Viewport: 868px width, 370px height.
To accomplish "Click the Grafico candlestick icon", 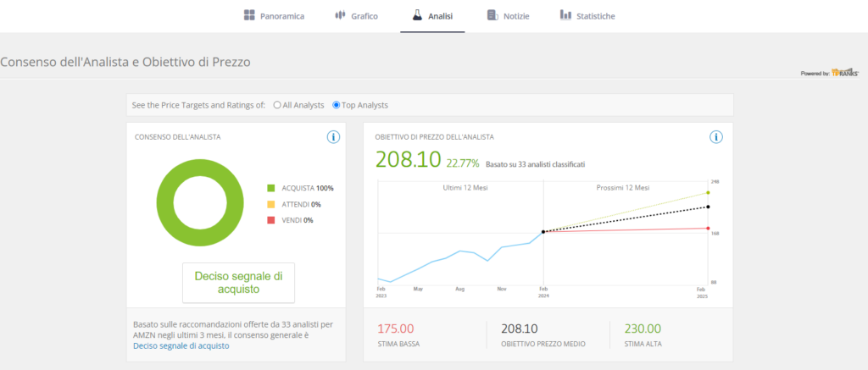I will click(340, 15).
